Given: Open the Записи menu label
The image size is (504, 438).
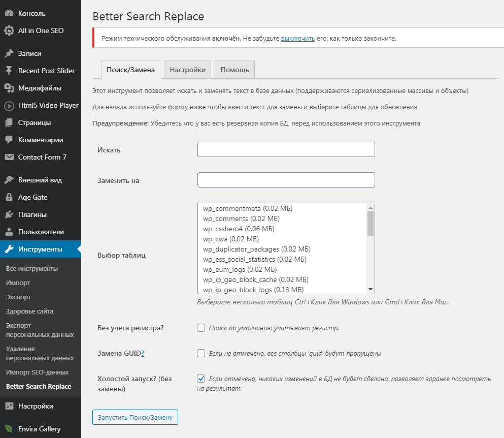Looking at the screenshot, I should [x=29, y=53].
